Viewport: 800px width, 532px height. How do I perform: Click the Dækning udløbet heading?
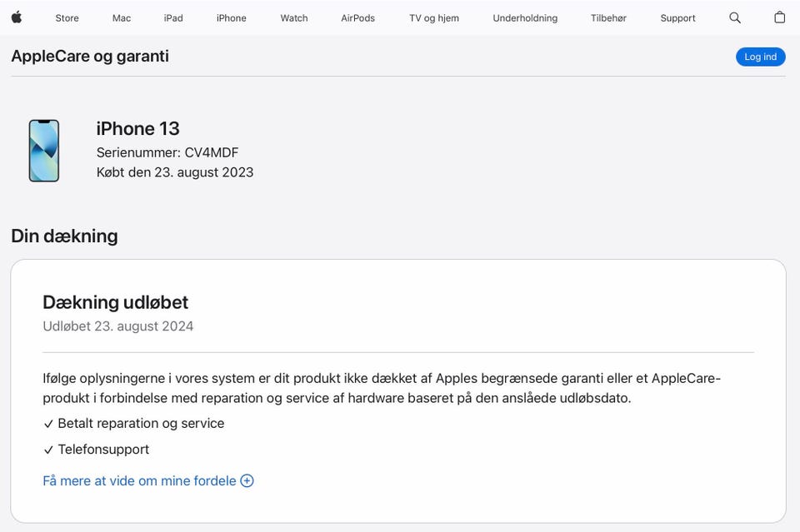(116, 302)
